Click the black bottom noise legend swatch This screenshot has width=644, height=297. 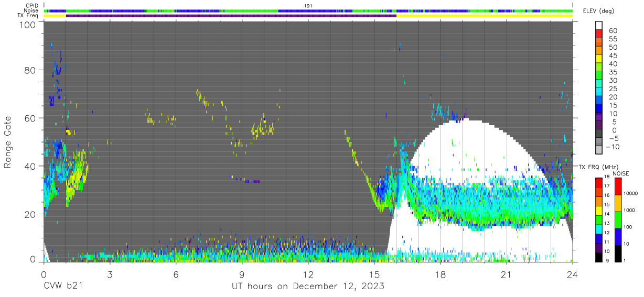click(618, 253)
